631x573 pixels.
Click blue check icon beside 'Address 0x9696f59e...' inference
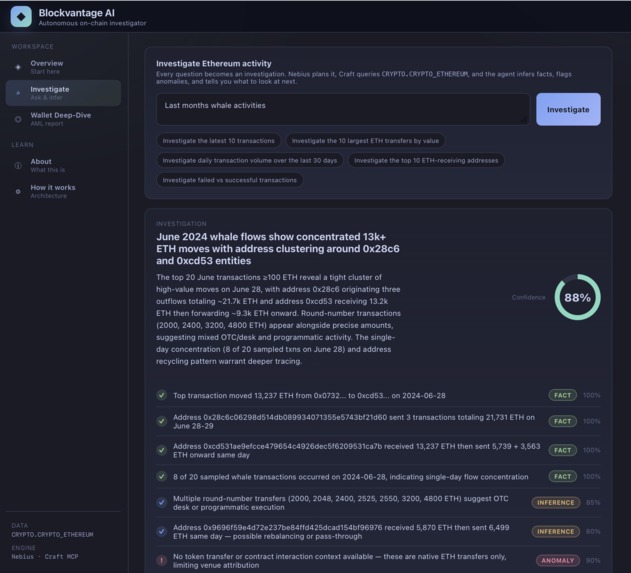[x=162, y=532]
